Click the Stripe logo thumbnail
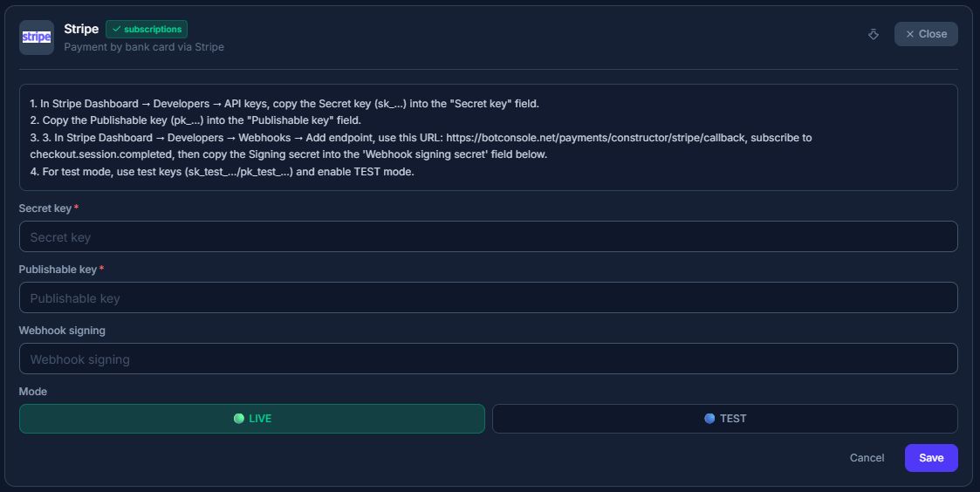This screenshot has width=980, height=492. [x=37, y=38]
